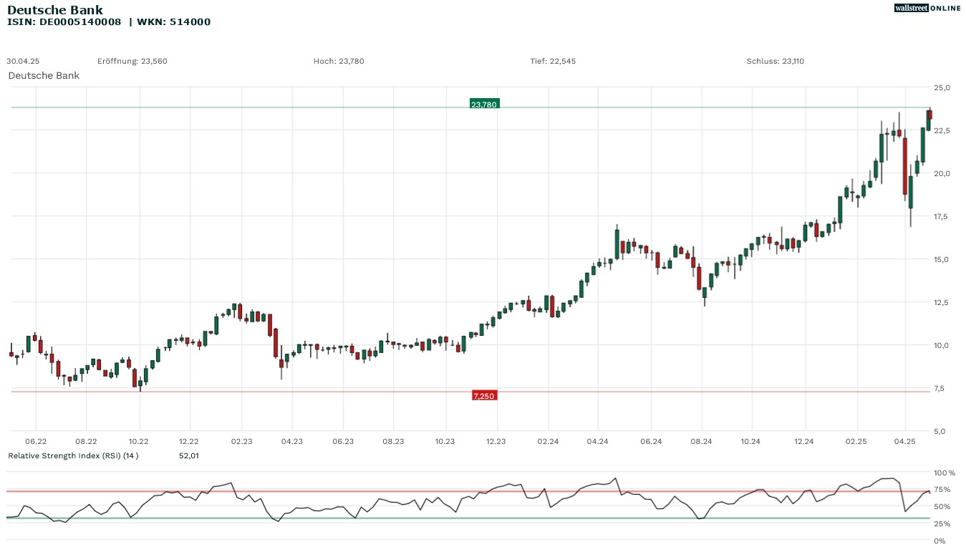The image size is (966, 560).
Task: Click the 04.25 date on time axis
Action: click(x=905, y=442)
